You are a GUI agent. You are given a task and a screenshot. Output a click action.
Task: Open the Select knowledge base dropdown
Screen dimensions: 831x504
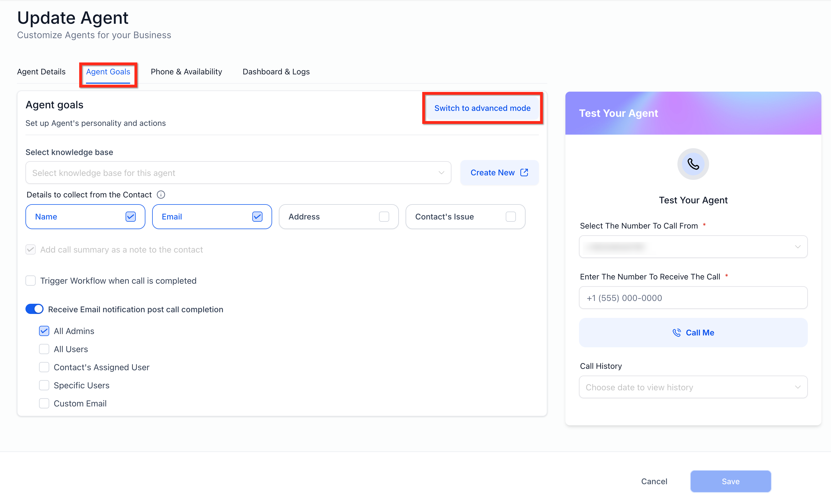238,173
